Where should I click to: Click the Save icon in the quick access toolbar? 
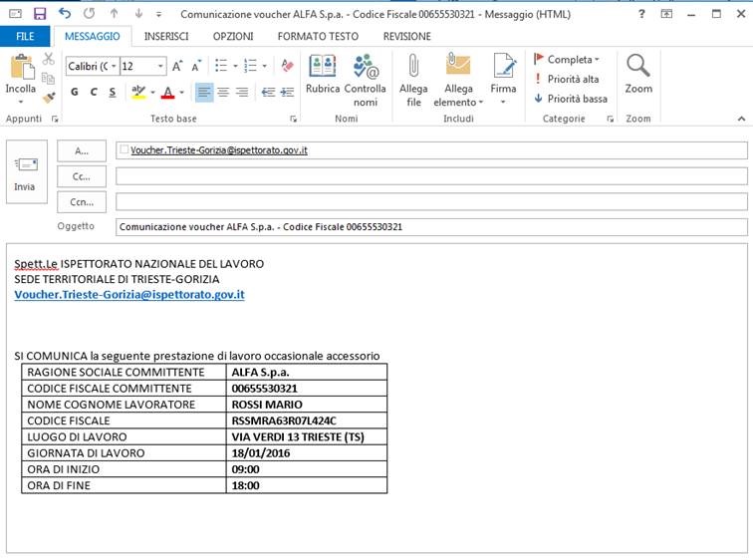(x=40, y=14)
